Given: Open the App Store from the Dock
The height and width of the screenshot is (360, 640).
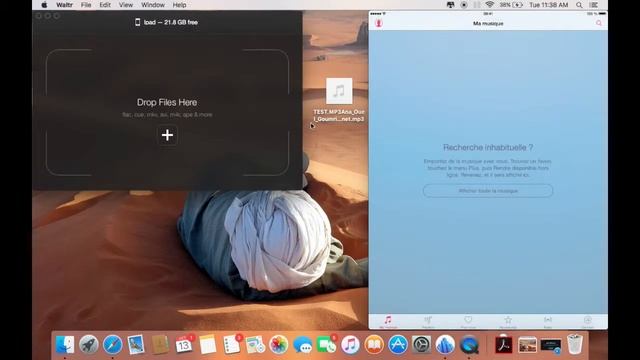Looking at the screenshot, I should 398,345.
